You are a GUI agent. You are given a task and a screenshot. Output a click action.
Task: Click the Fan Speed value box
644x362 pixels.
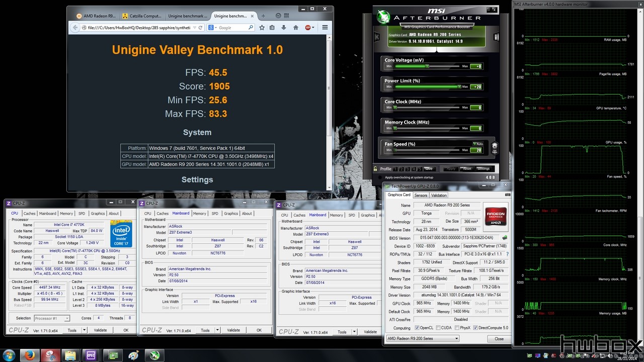pyautogui.click(x=476, y=150)
